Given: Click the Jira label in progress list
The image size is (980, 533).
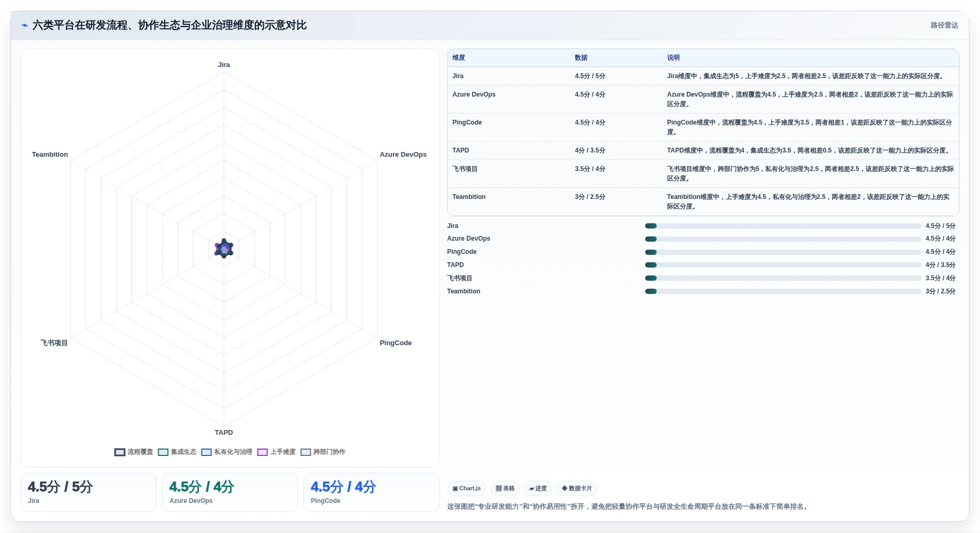Looking at the screenshot, I should tap(453, 226).
